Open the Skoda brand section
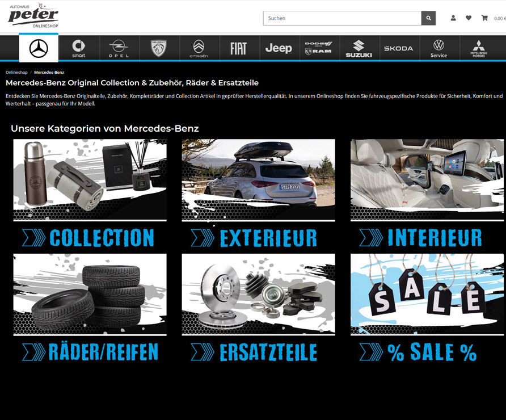 [x=398, y=49]
